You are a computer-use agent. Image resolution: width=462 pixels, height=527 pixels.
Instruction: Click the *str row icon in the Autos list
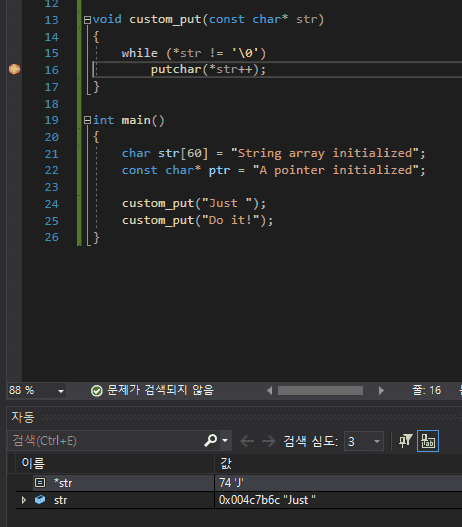(x=40, y=483)
